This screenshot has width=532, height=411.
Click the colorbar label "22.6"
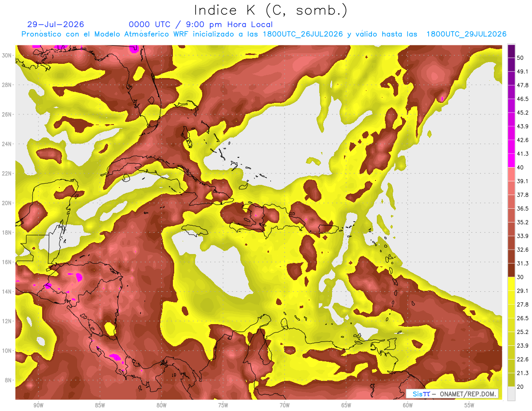pos(522,360)
